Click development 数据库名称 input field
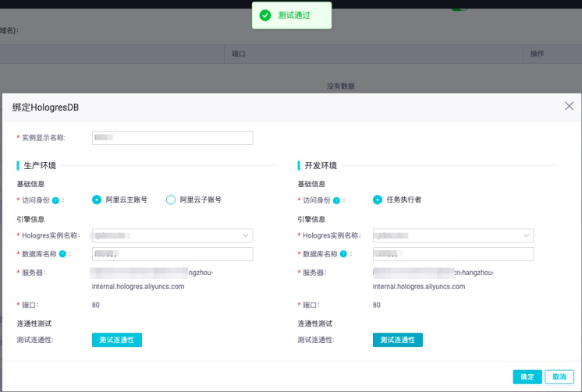Screen dimensions: 582x392 click(x=453, y=254)
